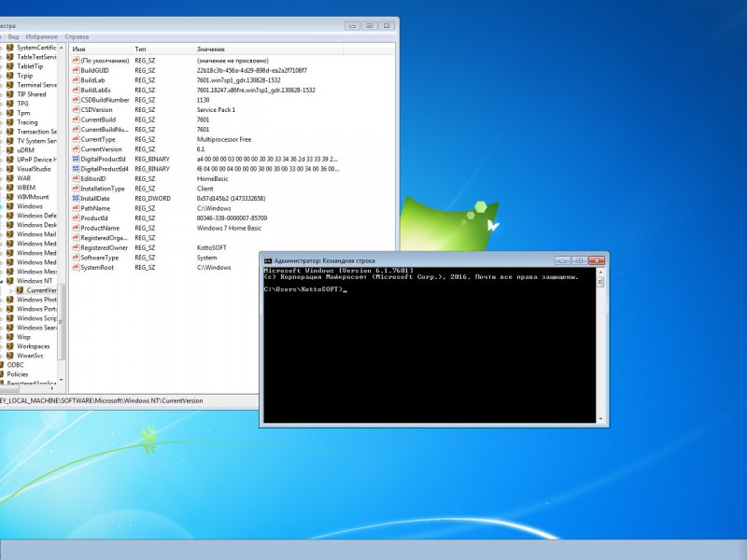This screenshot has height=560, width=747.
Task: Click the 'Multiprocessor Free' value data
Action: pos(224,139)
